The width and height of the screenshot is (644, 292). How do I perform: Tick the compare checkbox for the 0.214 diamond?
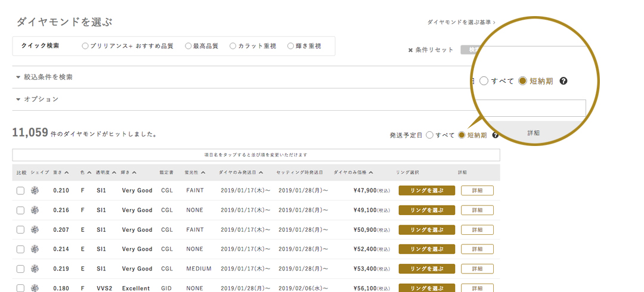[x=20, y=249]
